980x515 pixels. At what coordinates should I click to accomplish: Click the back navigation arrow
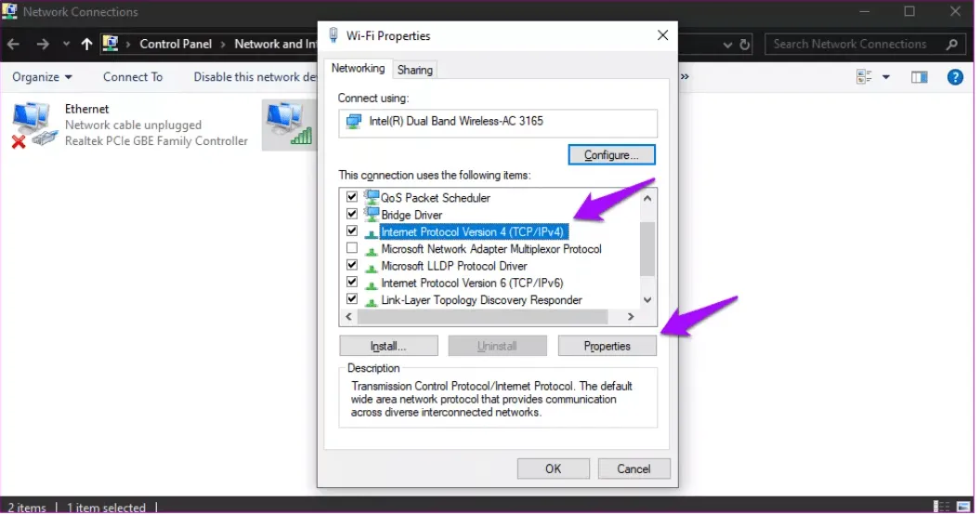pos(16,44)
